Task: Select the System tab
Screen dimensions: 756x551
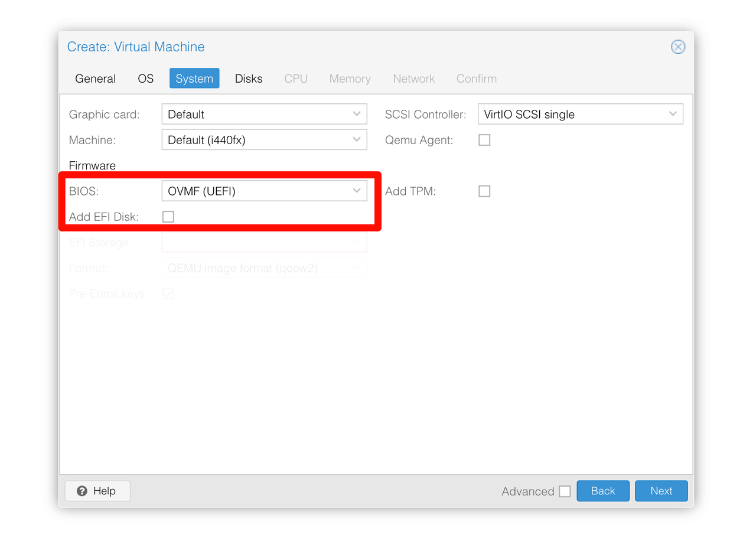Action: point(194,79)
